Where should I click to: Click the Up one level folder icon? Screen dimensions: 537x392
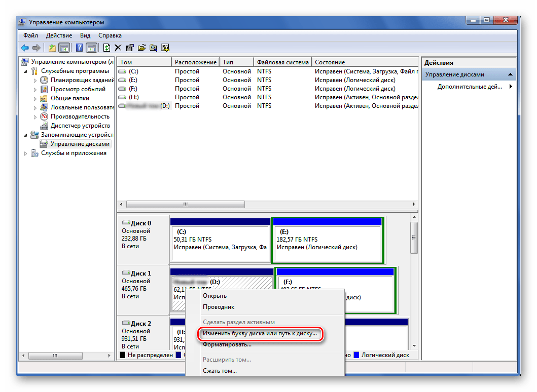pos(52,48)
